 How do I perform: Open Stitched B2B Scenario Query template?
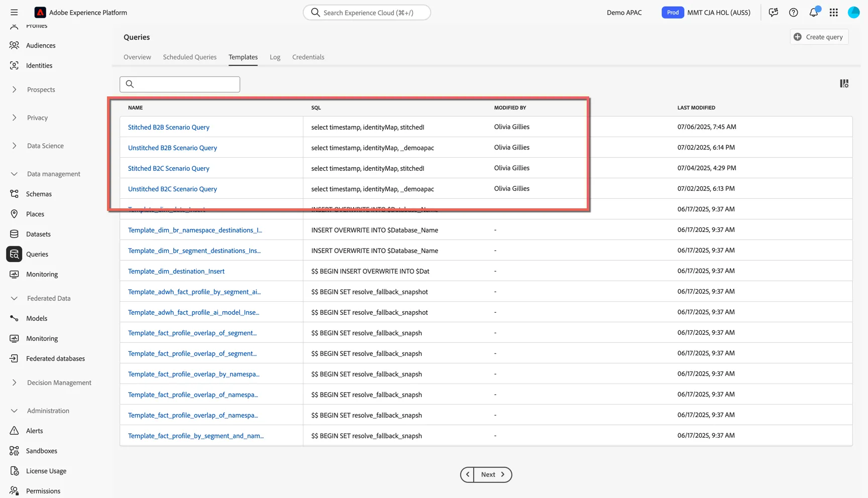point(169,127)
